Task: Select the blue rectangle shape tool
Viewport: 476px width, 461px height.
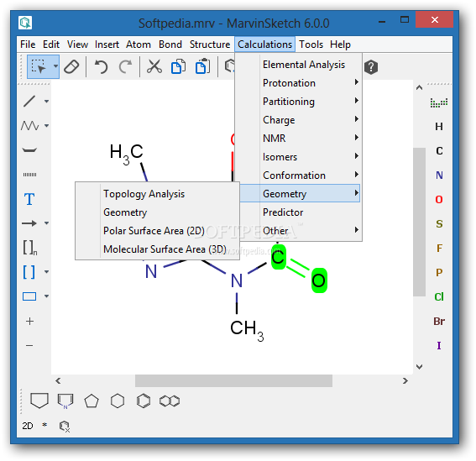Action: pyautogui.click(x=29, y=296)
